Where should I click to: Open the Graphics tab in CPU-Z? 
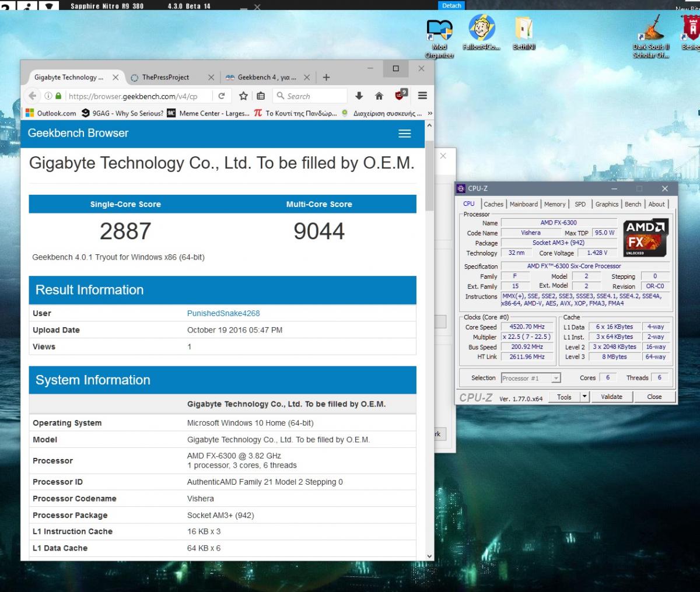tap(607, 204)
